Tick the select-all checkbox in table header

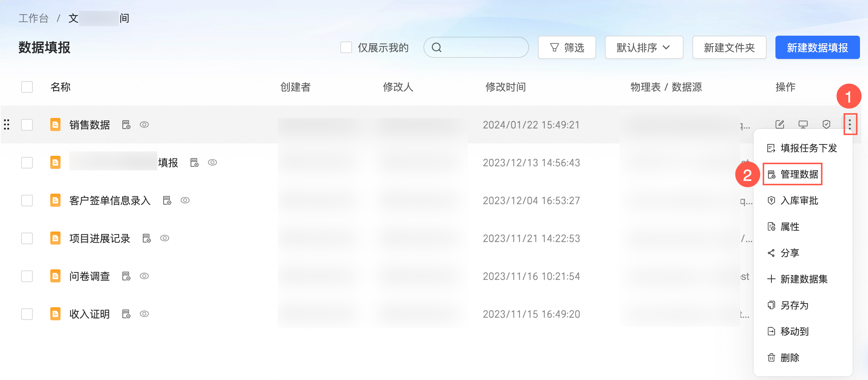click(27, 87)
